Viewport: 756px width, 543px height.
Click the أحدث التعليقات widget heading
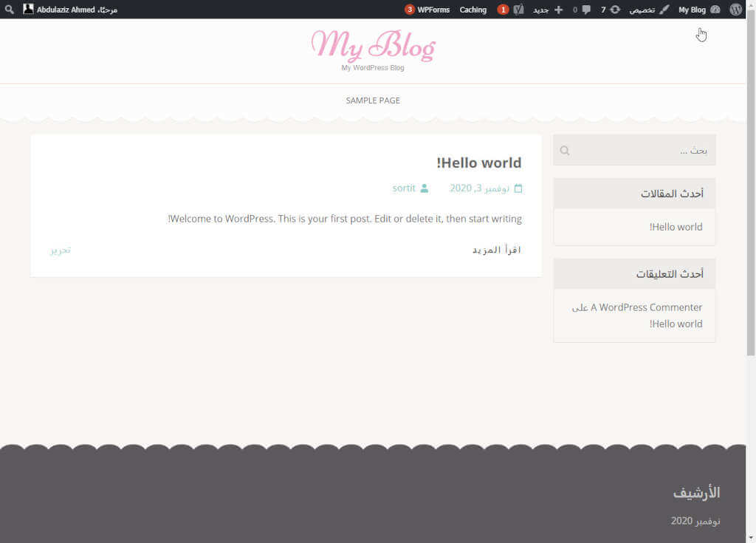click(670, 273)
